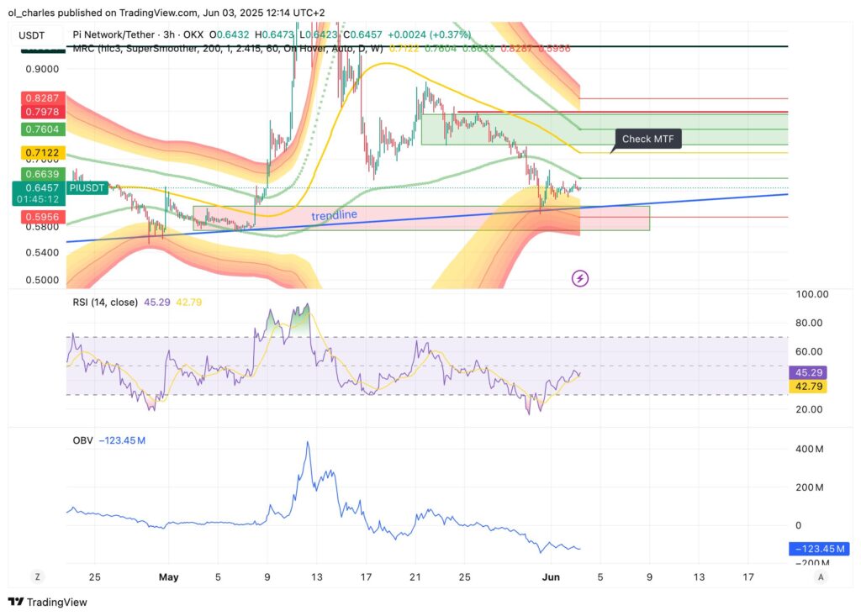
Task: Click the purple lightning bolt event icon
Action: 579,277
